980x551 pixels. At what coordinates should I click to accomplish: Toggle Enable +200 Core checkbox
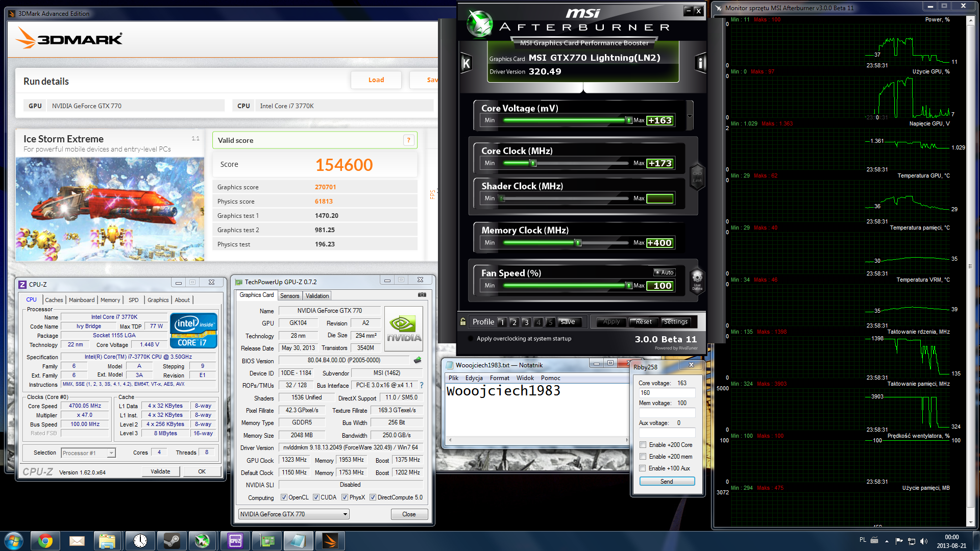(x=643, y=445)
